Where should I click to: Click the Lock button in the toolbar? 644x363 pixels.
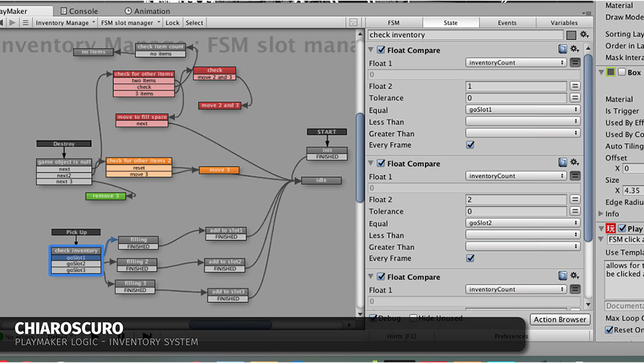[x=172, y=23]
